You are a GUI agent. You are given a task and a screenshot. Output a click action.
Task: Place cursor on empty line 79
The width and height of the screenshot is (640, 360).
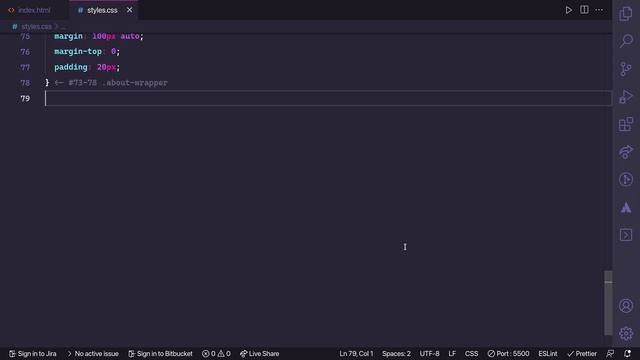pyautogui.click(x=328, y=98)
